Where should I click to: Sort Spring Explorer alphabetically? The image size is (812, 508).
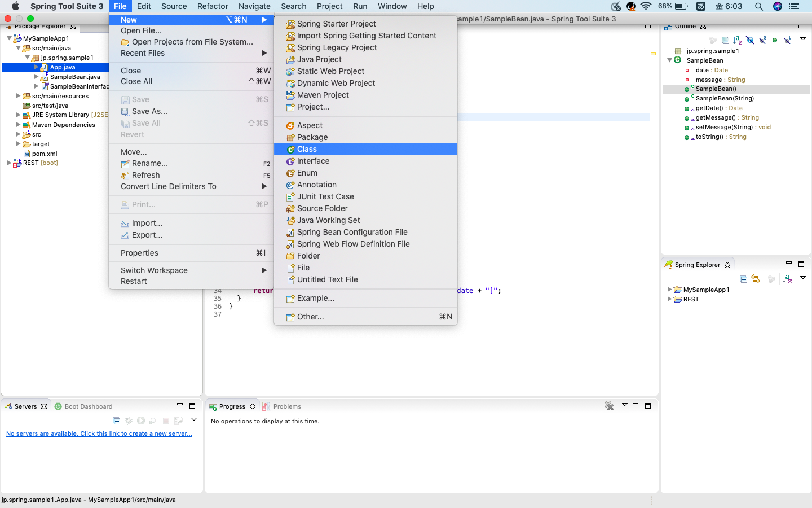pyautogui.click(x=787, y=279)
